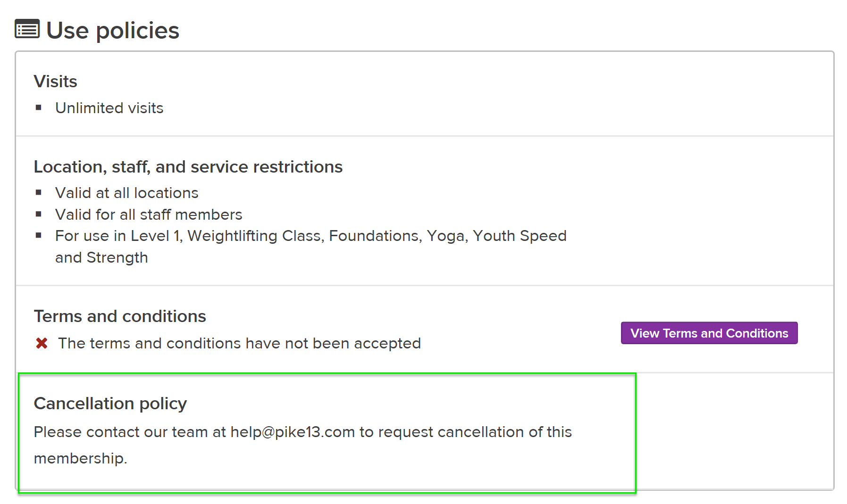
Task: Click the Terms and conditions section heading
Action: pos(120,316)
